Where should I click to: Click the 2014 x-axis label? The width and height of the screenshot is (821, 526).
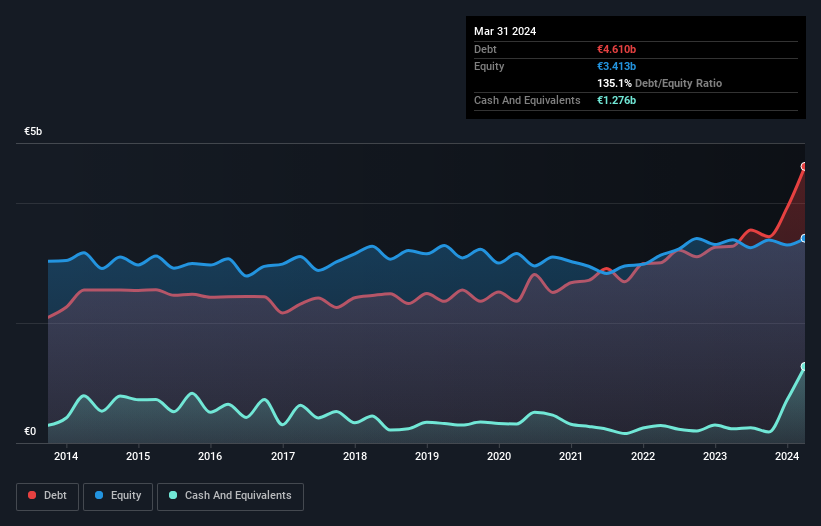(x=66, y=456)
